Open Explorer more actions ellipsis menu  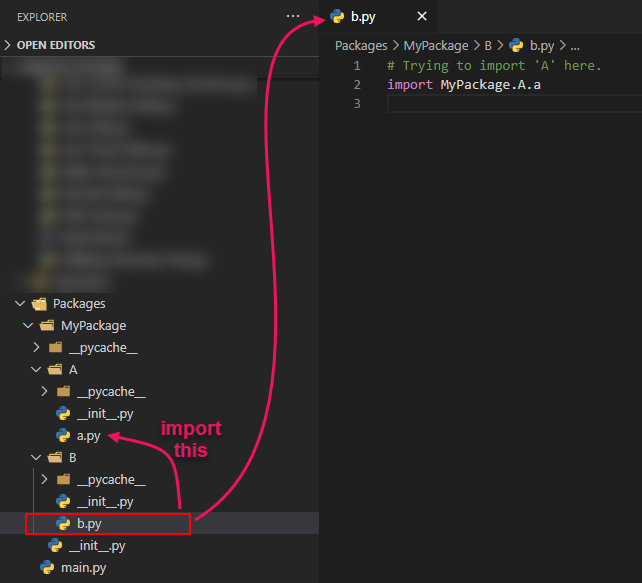[293, 16]
